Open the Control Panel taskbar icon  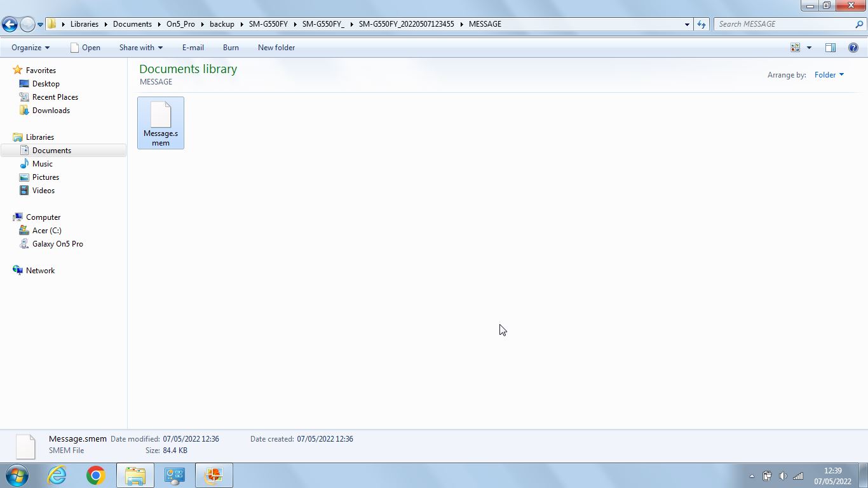[175, 475]
